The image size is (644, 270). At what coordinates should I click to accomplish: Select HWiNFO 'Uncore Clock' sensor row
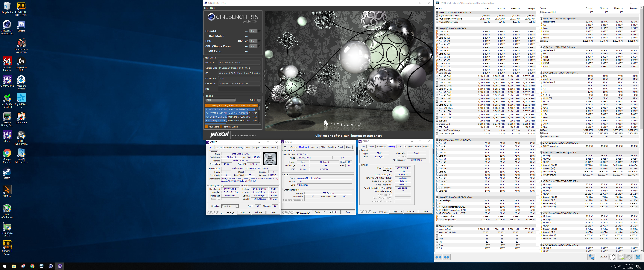(x=486, y=124)
